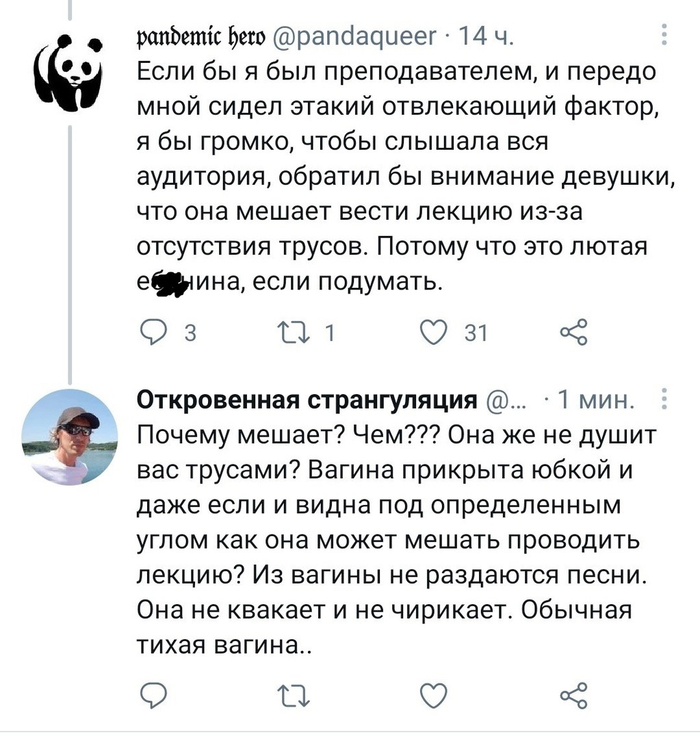Open the avatar of man in cap
The width and height of the screenshot is (700, 739).
68,436
